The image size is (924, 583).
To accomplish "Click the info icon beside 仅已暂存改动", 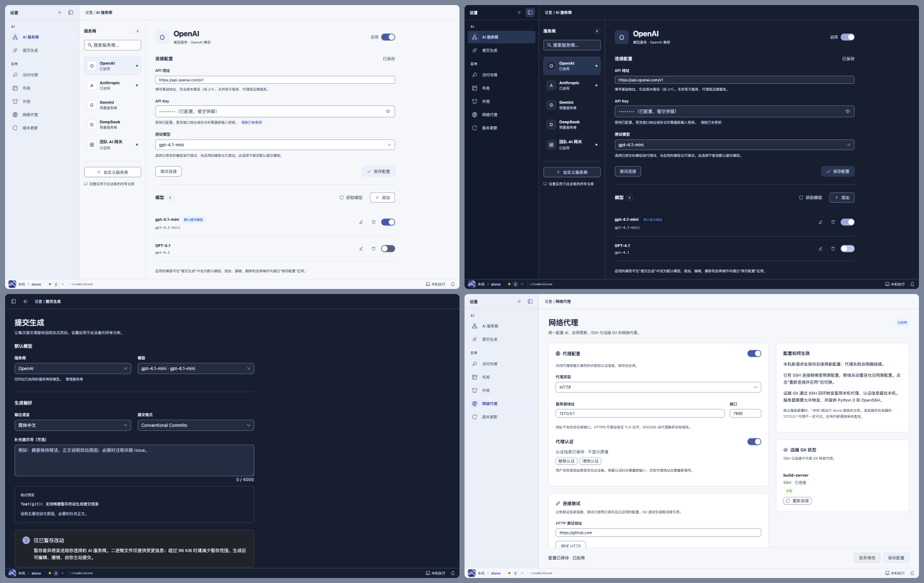I will 26,540.
